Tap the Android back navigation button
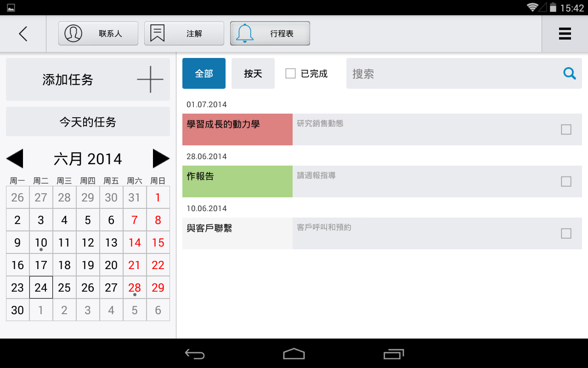Screen dimensions: 588x368 [195, 354]
